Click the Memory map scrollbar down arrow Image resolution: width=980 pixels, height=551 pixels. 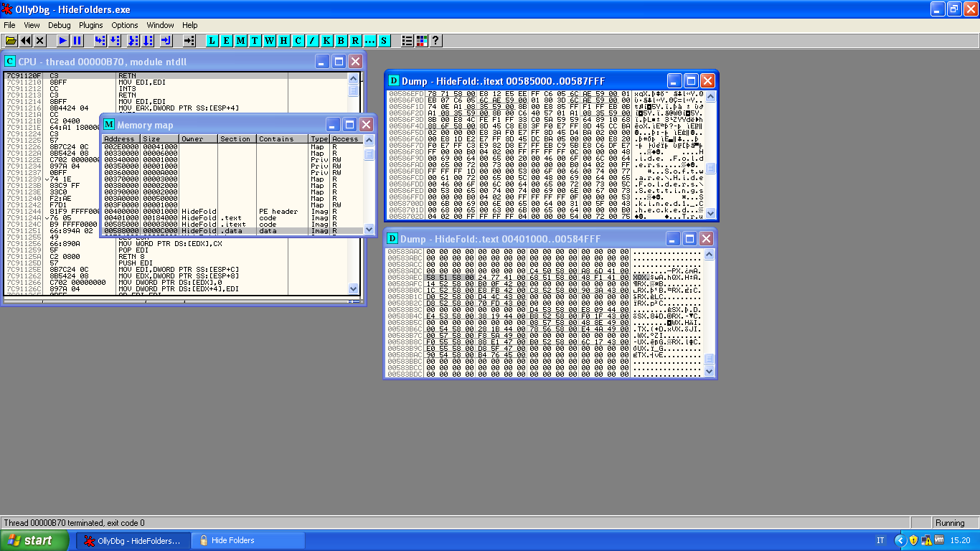click(369, 229)
